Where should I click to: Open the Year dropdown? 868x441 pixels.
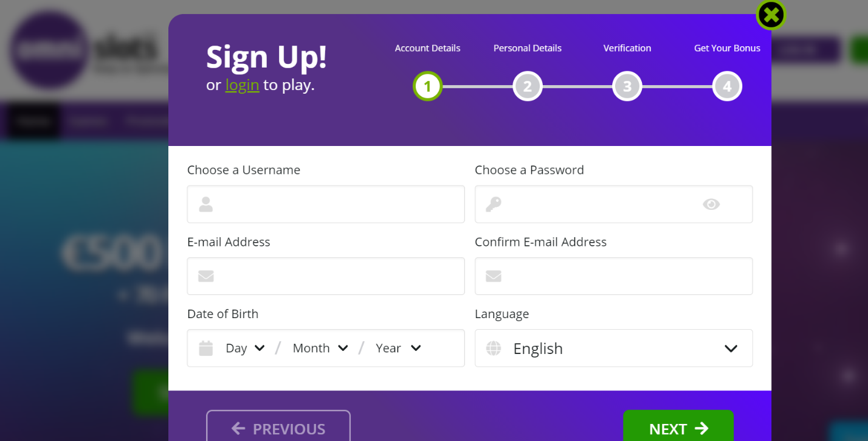(x=398, y=348)
